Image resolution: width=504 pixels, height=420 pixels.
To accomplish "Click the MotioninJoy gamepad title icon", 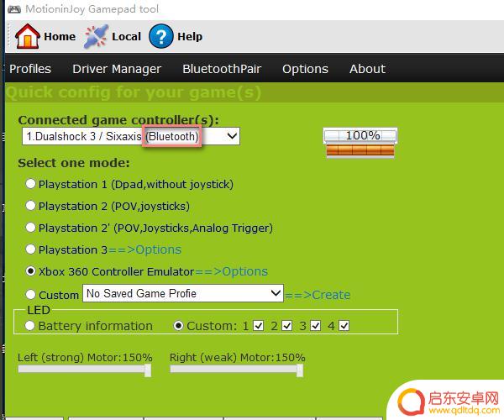I will point(14,9).
